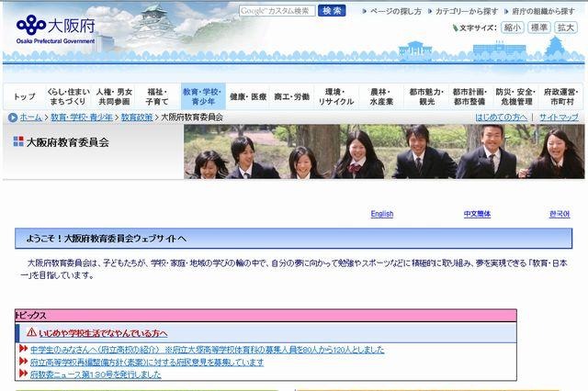Click the red arrow beside 府立高等学校再編整備方針

click(23, 363)
